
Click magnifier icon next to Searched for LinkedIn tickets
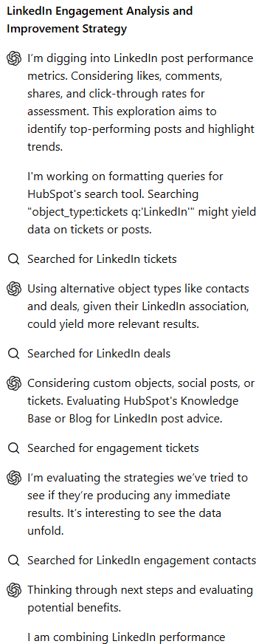click(x=14, y=259)
